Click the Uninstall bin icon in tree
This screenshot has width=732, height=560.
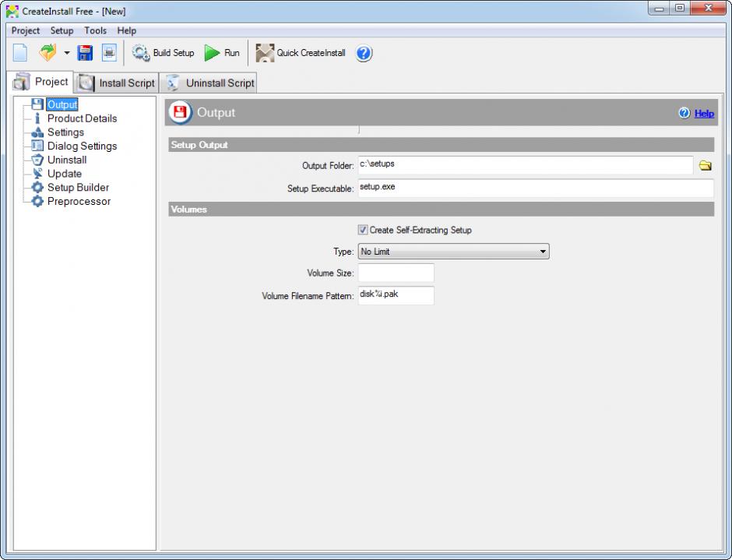click(37, 160)
